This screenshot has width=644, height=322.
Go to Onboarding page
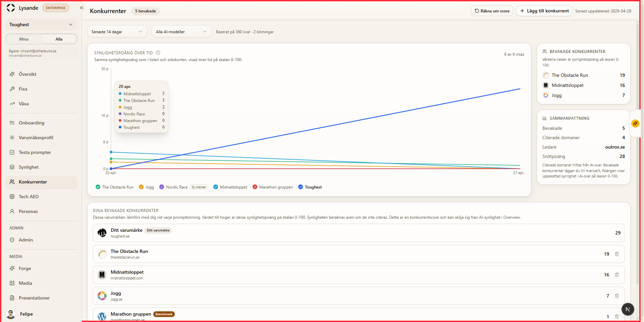point(41,123)
